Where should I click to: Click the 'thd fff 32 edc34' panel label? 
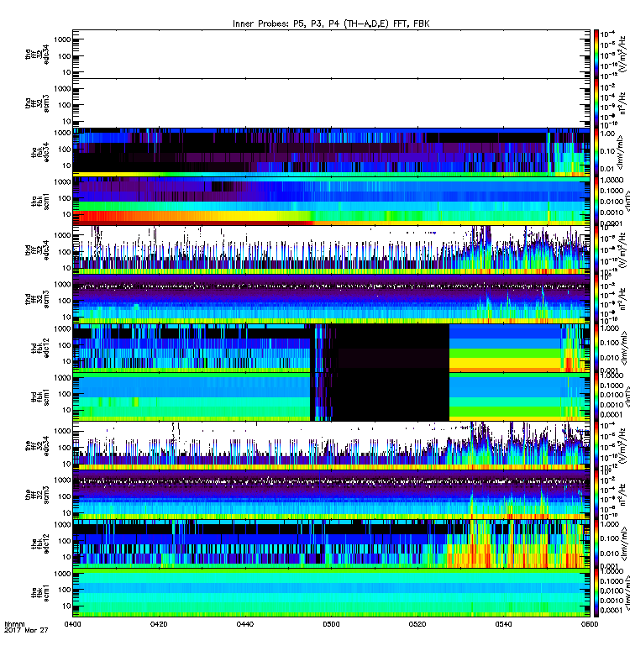click(x=37, y=250)
